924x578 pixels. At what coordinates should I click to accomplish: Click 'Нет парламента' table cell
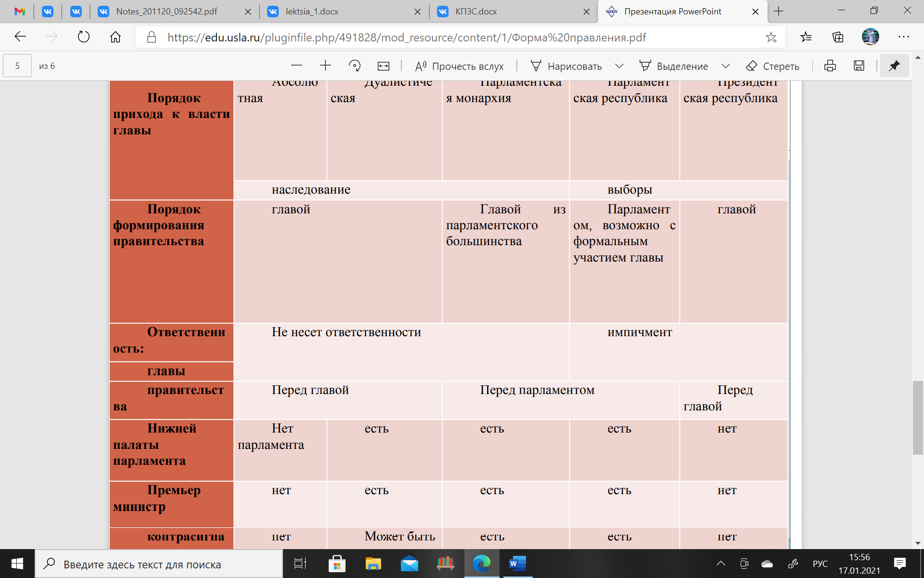coord(280,450)
